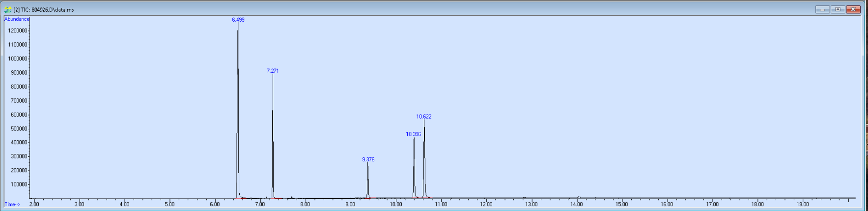
Task: Click the 500000 abundance tick value
Action: [x=19, y=129]
